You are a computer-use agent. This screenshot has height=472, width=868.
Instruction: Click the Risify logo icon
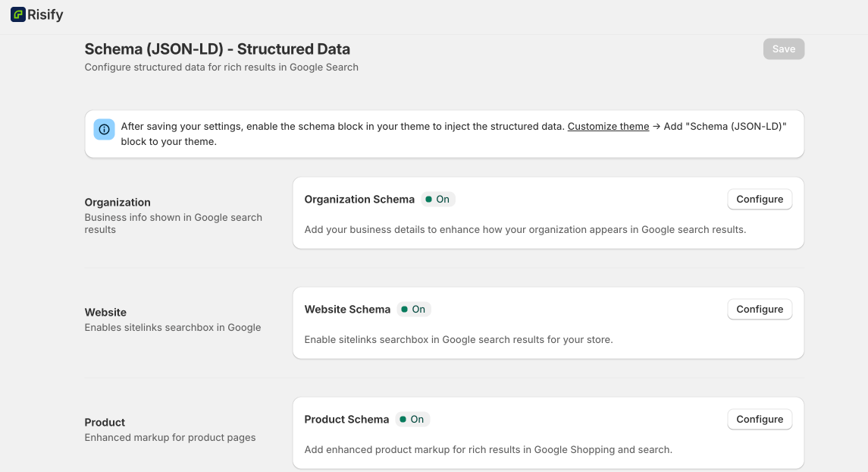(x=17, y=14)
